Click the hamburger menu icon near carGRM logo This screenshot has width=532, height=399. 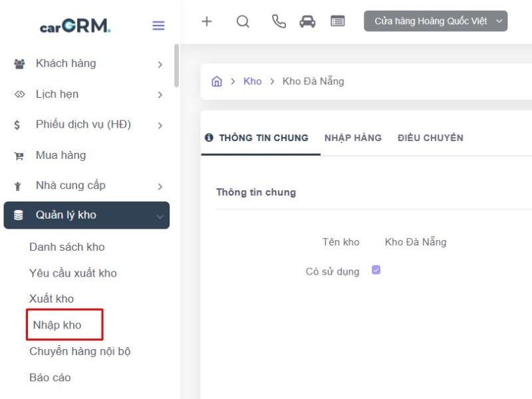(x=158, y=25)
